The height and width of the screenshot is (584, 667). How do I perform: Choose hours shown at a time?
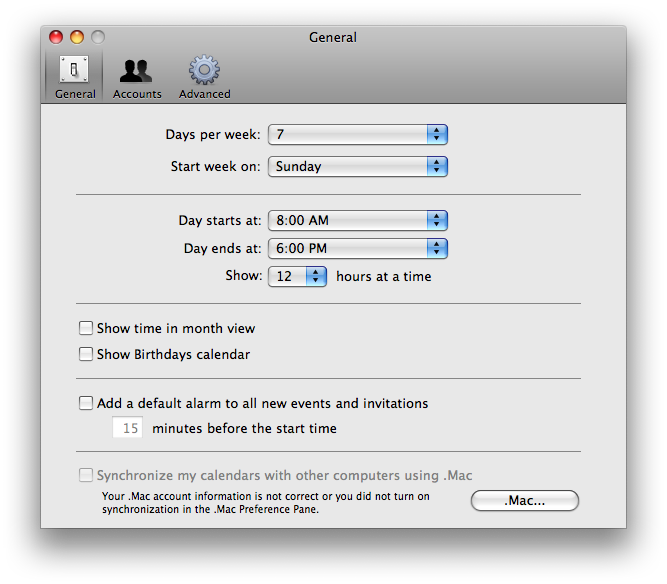pyautogui.click(x=297, y=276)
